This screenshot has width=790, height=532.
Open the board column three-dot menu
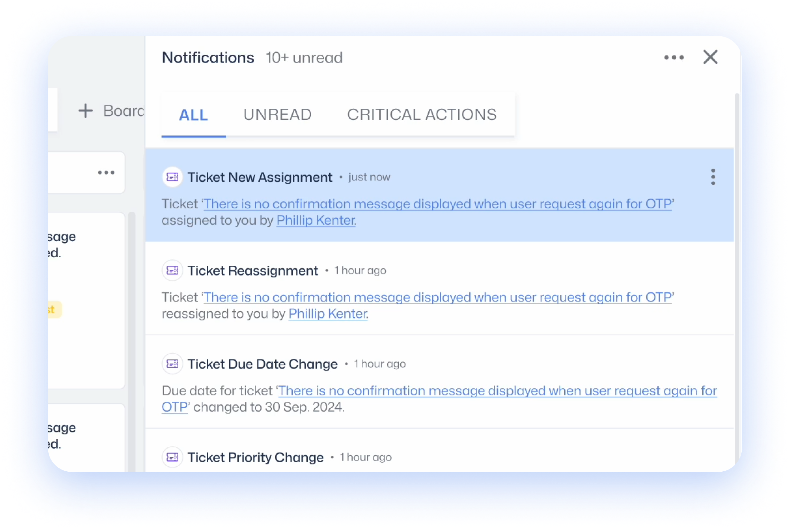(x=106, y=172)
